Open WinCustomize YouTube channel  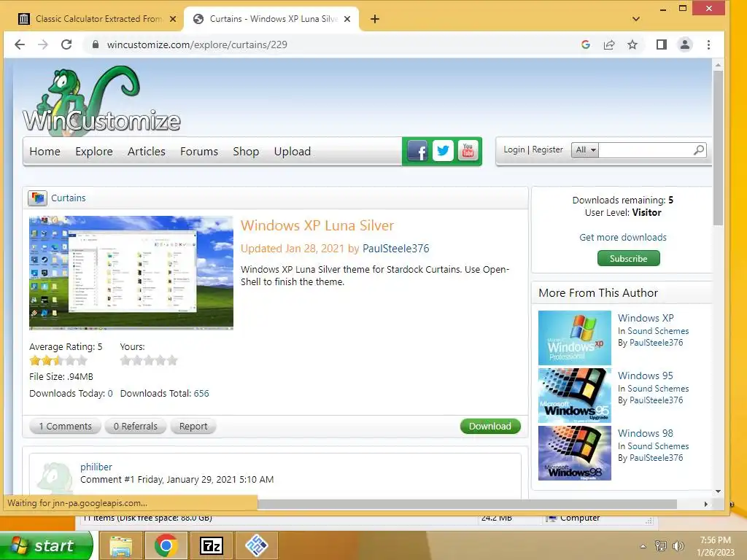click(468, 151)
